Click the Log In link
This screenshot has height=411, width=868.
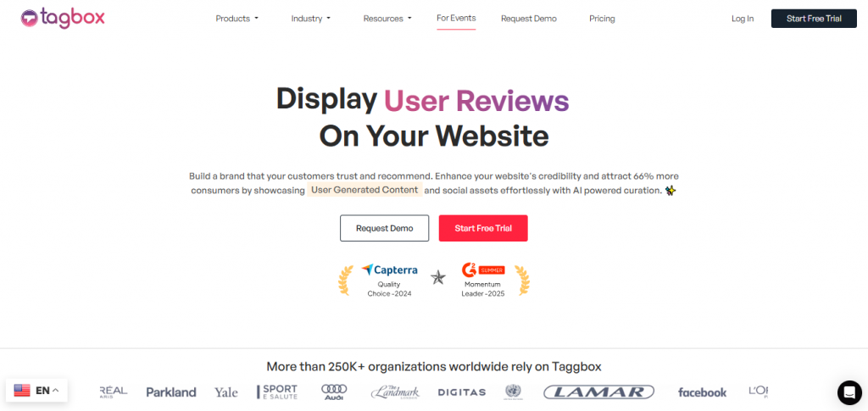point(742,19)
